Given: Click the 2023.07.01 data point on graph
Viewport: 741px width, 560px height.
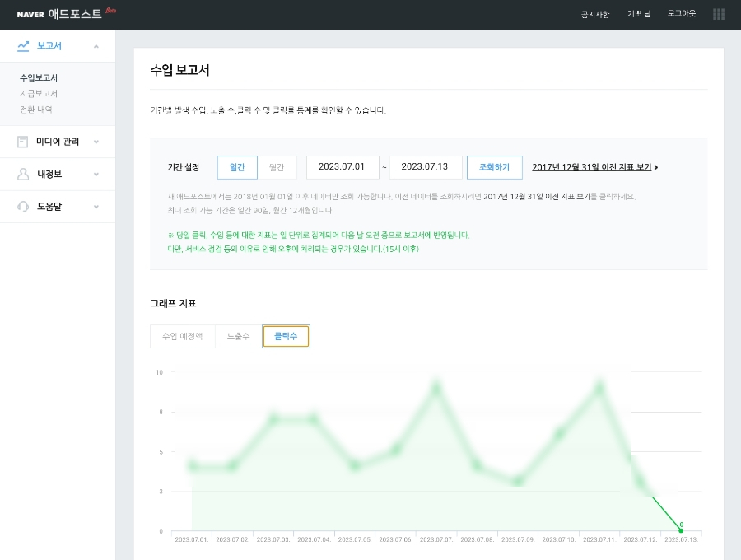Looking at the screenshot, I should tap(192, 466).
